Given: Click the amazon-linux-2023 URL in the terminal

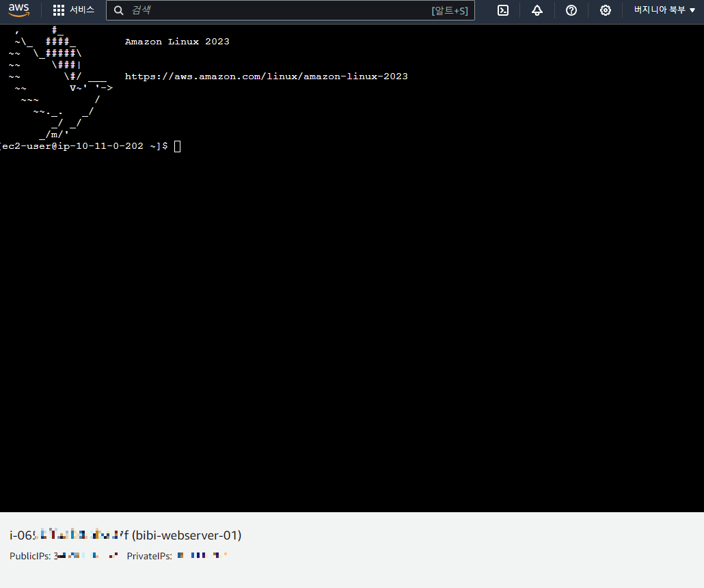Looking at the screenshot, I should (267, 76).
